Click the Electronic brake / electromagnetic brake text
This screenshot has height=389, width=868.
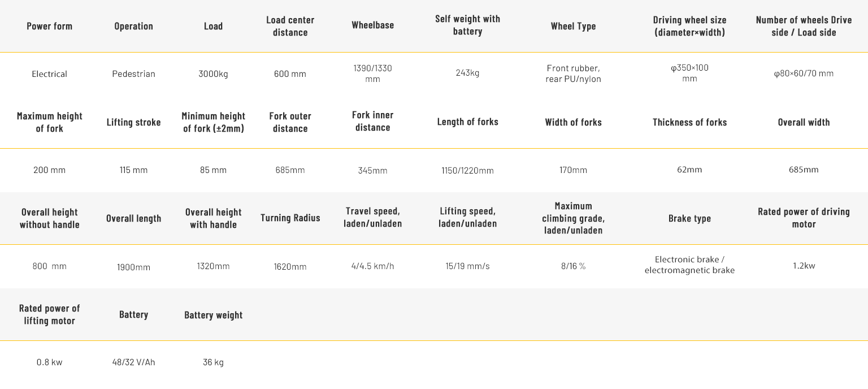689,265
